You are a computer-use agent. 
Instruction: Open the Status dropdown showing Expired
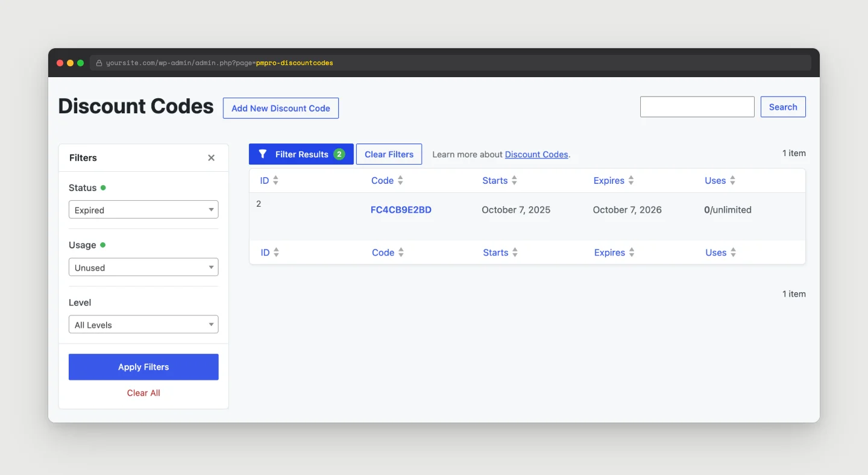(143, 210)
